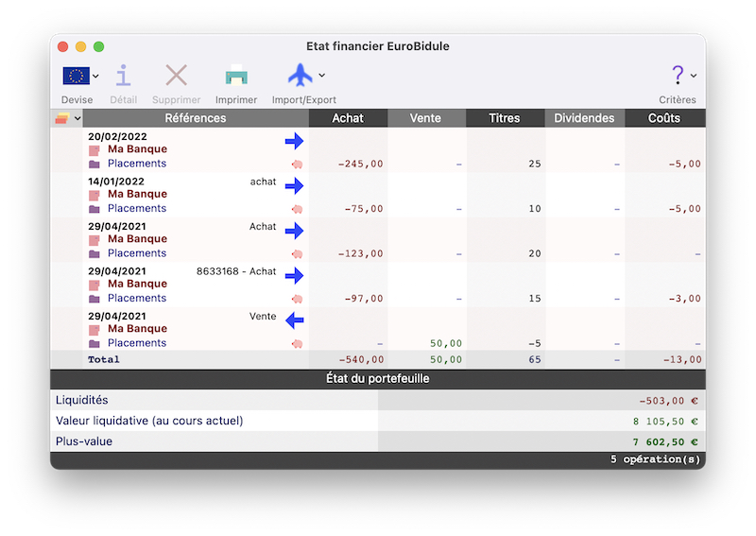Sort by the Vente column header
The width and height of the screenshot is (756, 536).
tap(426, 118)
